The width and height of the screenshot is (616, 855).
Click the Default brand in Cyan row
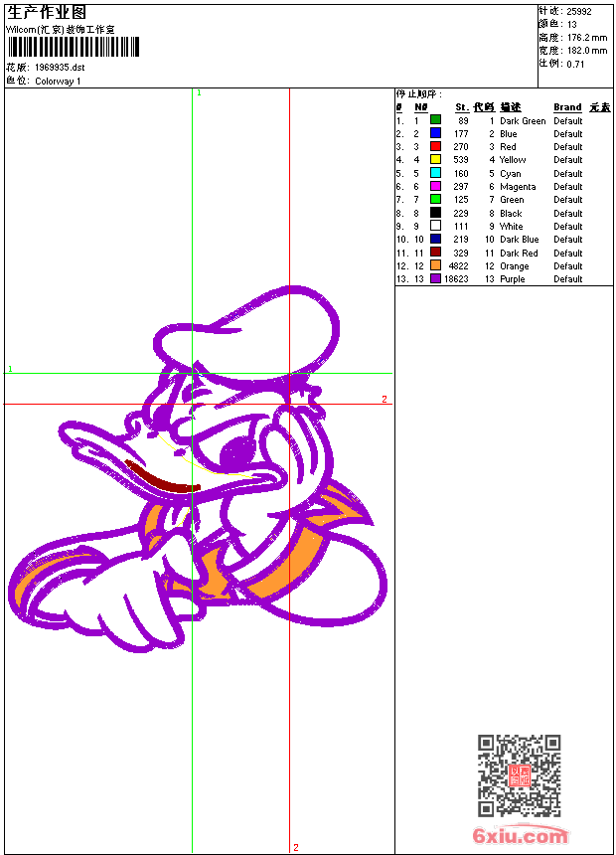pyautogui.click(x=567, y=173)
